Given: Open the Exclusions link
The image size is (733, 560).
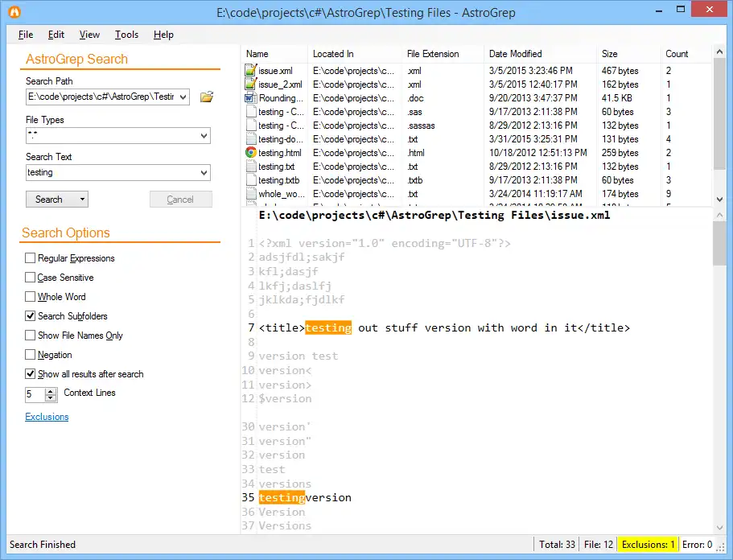Looking at the screenshot, I should (x=47, y=417).
